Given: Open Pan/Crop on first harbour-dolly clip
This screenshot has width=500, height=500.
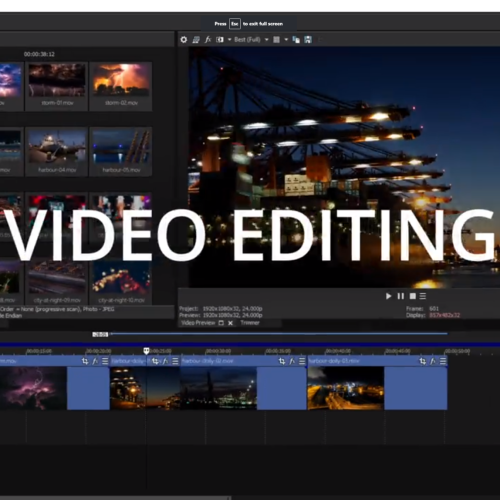Looking at the screenshot, I should (155, 361).
